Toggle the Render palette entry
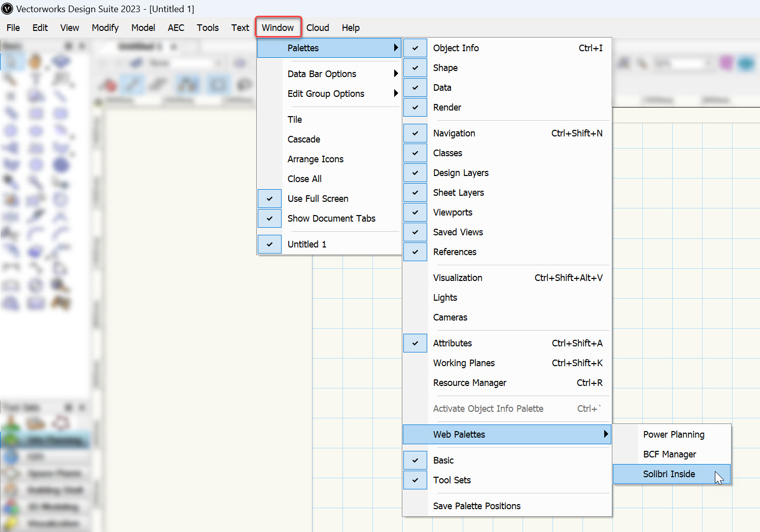 (x=507, y=108)
